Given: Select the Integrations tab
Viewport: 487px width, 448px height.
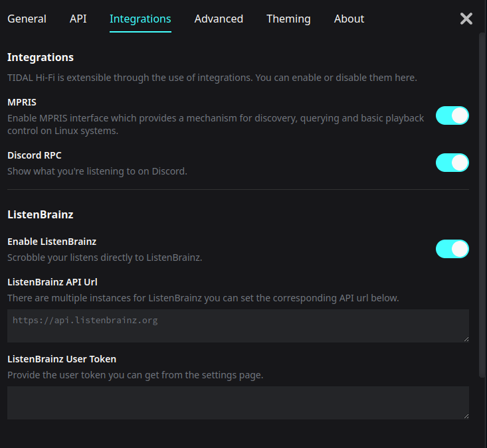Looking at the screenshot, I should pyautogui.click(x=140, y=19).
